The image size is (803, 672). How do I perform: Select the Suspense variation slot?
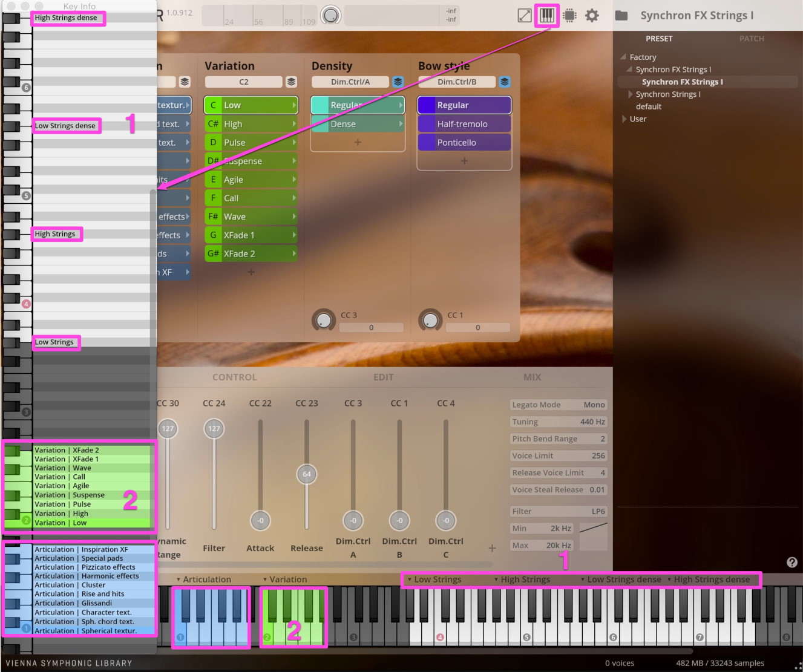coord(251,161)
